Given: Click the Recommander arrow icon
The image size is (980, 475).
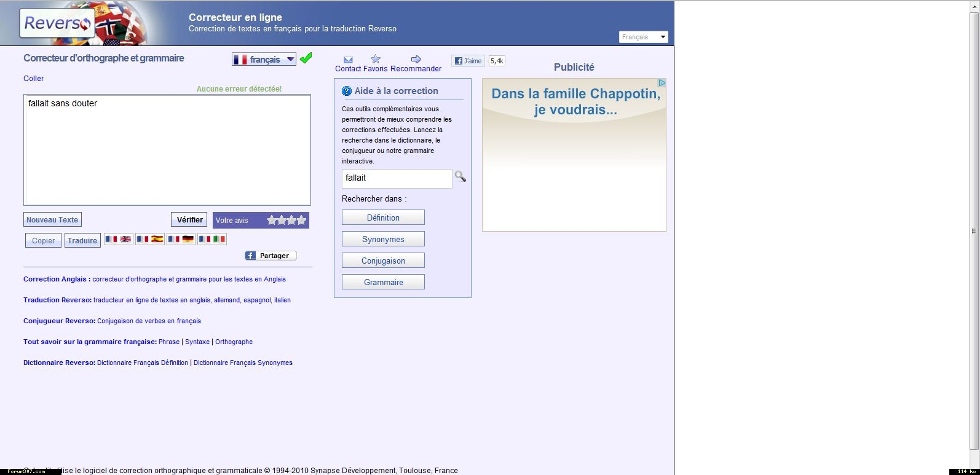Looking at the screenshot, I should coord(416,60).
